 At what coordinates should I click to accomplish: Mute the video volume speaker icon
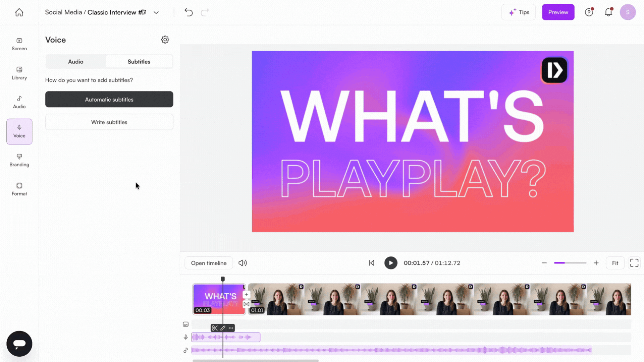[x=243, y=263]
